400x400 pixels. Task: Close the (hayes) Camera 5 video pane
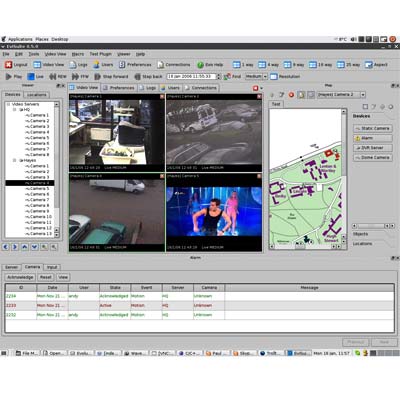259,176
